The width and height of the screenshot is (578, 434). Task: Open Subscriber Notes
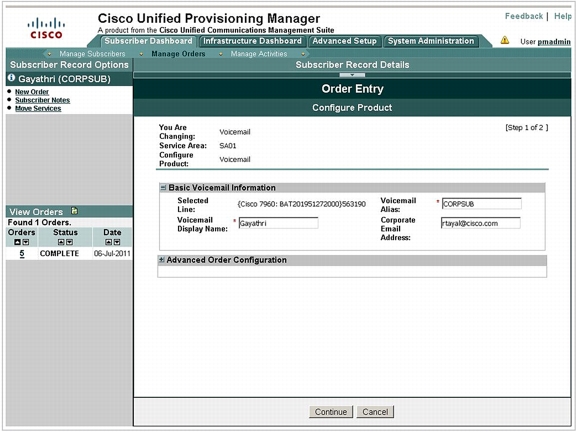tap(42, 100)
